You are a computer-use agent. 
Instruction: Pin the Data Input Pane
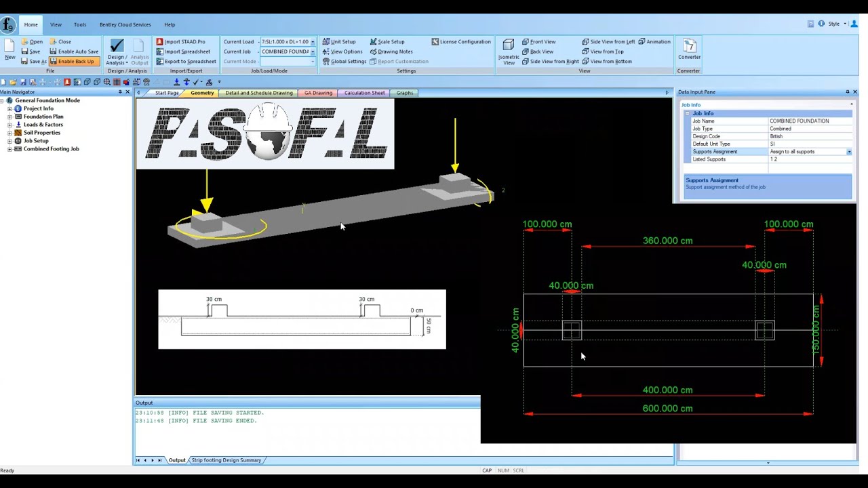(847, 92)
